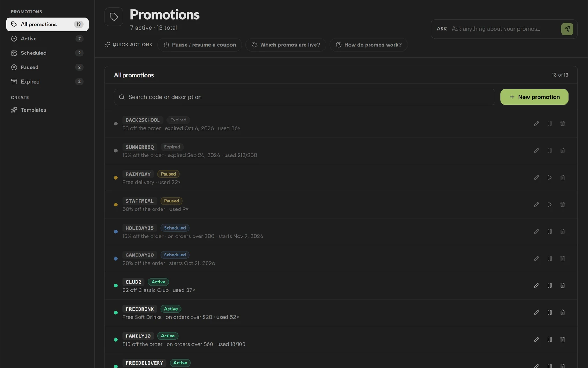The height and width of the screenshot is (368, 588).
Task: Edit the BACK2SCHOOL promotion with pencil icon
Action: pyautogui.click(x=537, y=124)
